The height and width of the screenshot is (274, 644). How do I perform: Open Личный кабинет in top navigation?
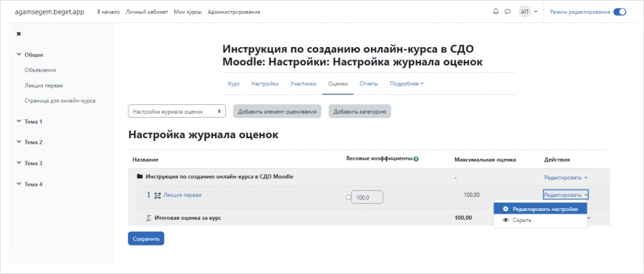[x=147, y=12]
